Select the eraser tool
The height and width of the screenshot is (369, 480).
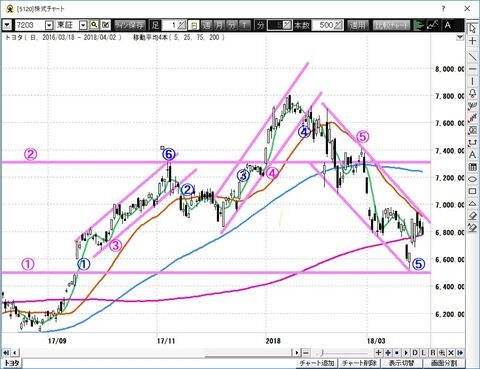472,216
